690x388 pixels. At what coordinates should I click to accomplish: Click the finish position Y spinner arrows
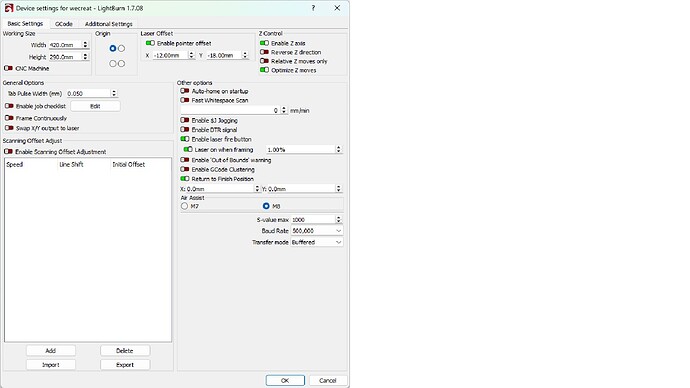338,189
